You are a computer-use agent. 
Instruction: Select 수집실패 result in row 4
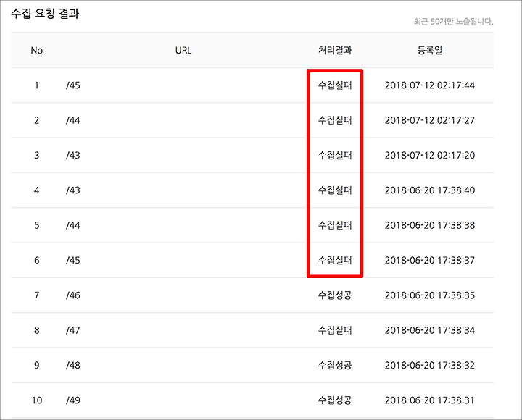click(x=335, y=190)
